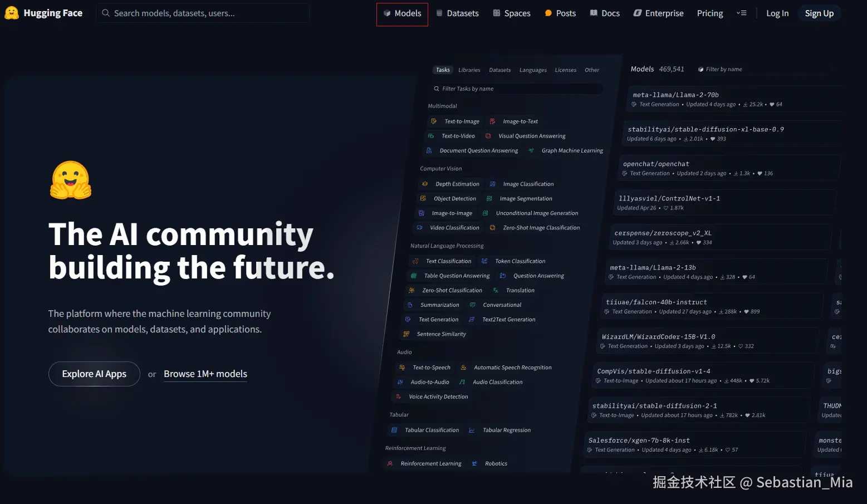Open WizardLM/WizardCoder-15B-V1.0 model
This screenshot has width=867, height=504.
(x=708, y=341)
